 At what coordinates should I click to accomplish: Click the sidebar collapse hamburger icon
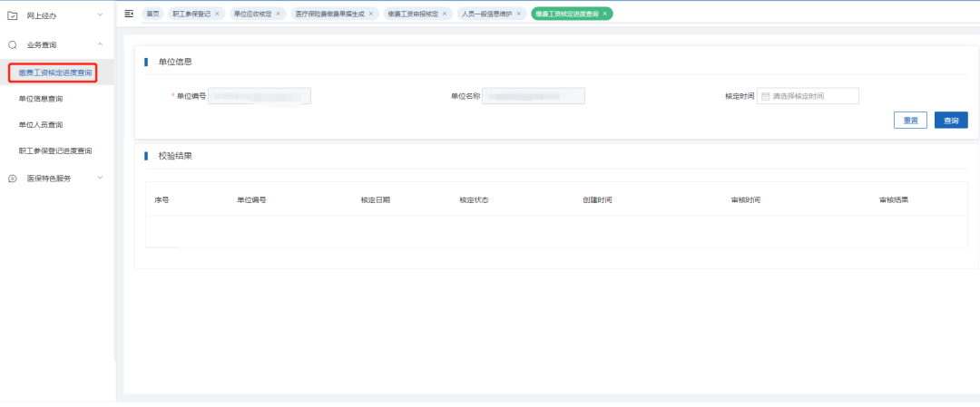pyautogui.click(x=129, y=14)
